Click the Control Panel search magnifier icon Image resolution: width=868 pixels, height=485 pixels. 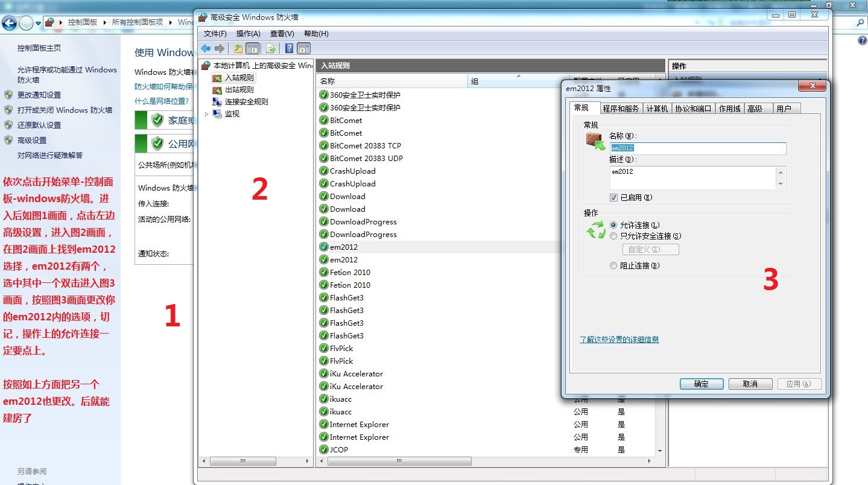861,22
